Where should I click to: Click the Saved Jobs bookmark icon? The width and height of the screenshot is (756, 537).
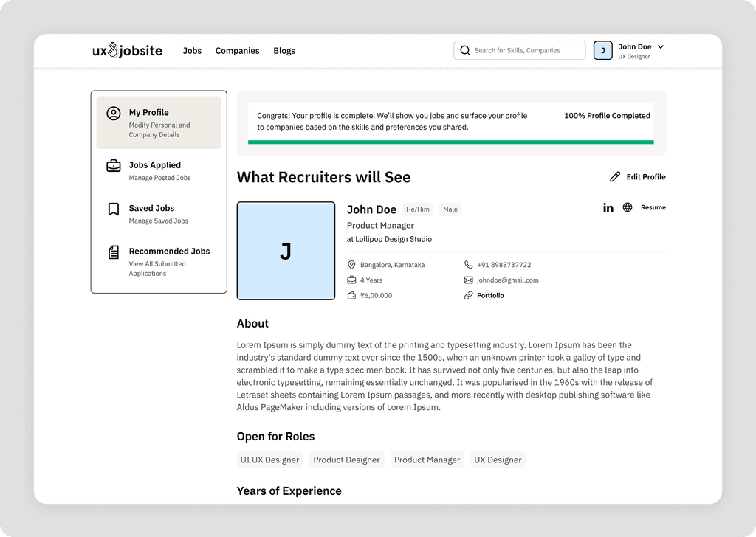tap(113, 209)
